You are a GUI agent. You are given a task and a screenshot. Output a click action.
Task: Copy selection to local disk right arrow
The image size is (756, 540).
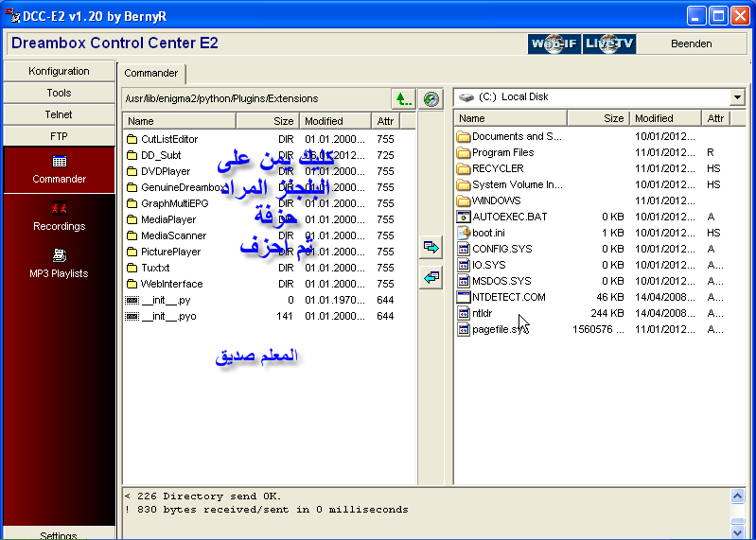(x=431, y=248)
